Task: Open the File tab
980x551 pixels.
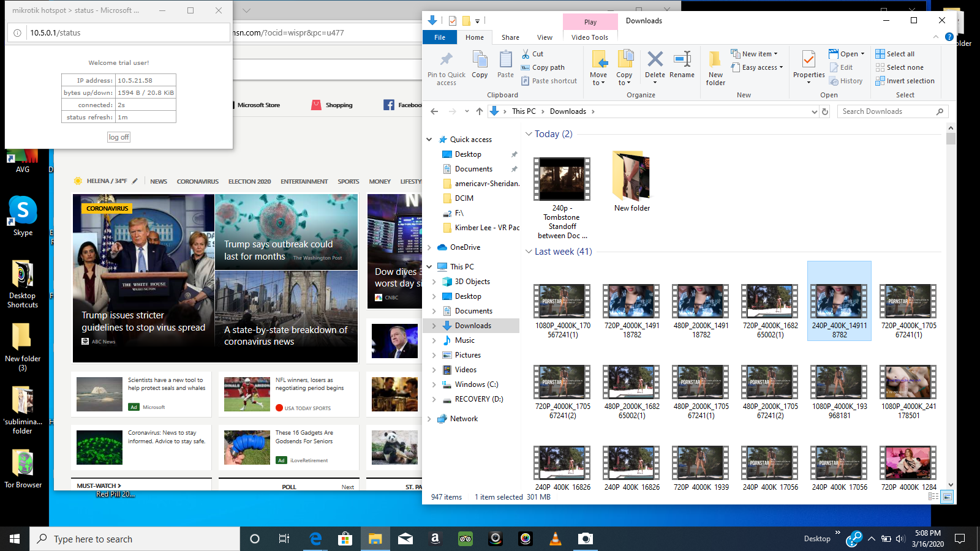Action: coord(440,37)
